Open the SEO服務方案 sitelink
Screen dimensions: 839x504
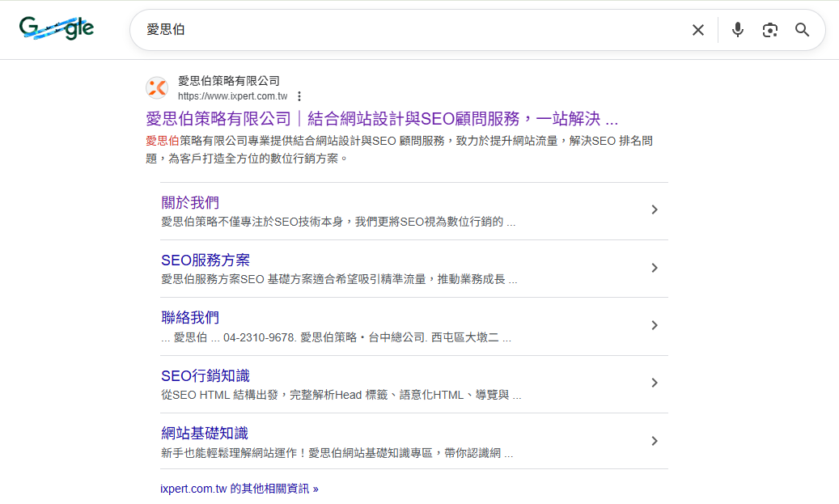tap(206, 260)
